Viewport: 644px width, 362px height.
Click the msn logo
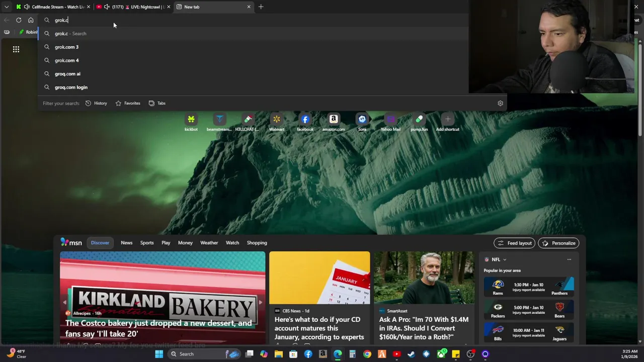click(x=71, y=242)
